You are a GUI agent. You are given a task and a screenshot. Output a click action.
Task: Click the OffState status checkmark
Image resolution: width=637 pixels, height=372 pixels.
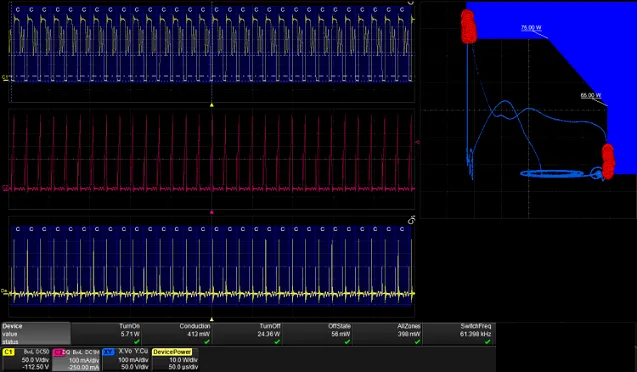point(347,342)
